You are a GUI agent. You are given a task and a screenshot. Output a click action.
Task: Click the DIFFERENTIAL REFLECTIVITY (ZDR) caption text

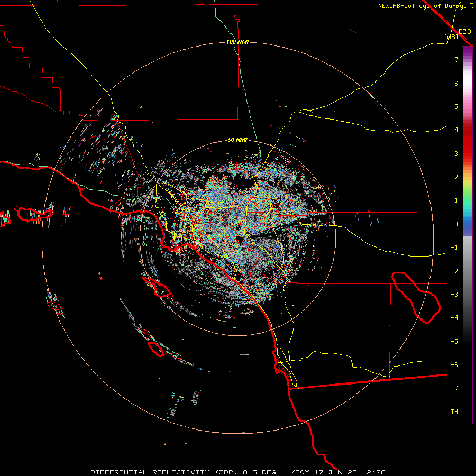[165, 472]
